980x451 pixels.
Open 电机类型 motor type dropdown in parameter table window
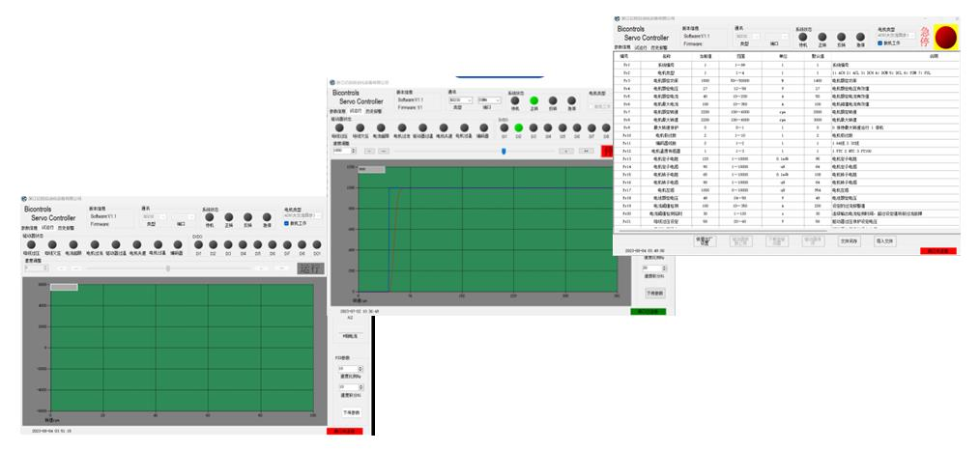tap(896, 36)
